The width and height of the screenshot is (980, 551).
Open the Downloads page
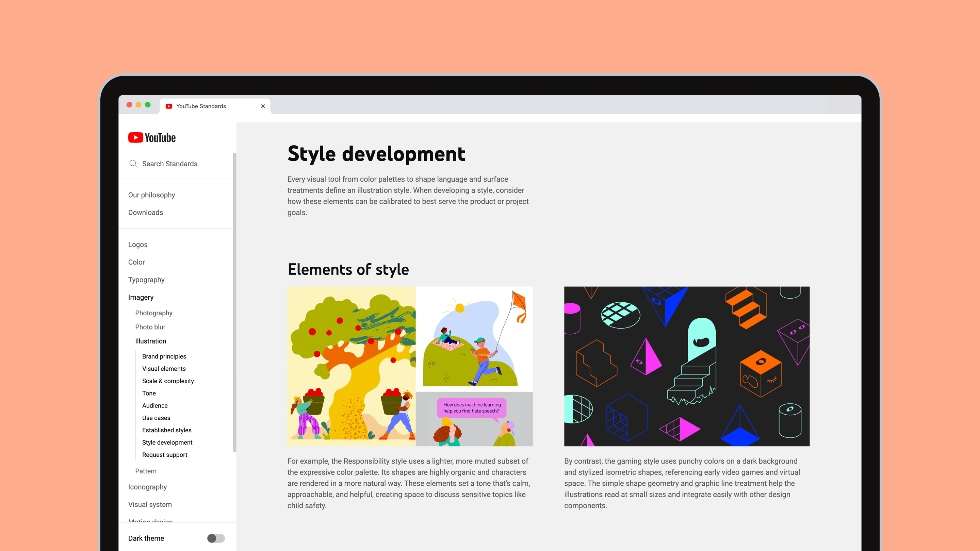pyautogui.click(x=145, y=213)
